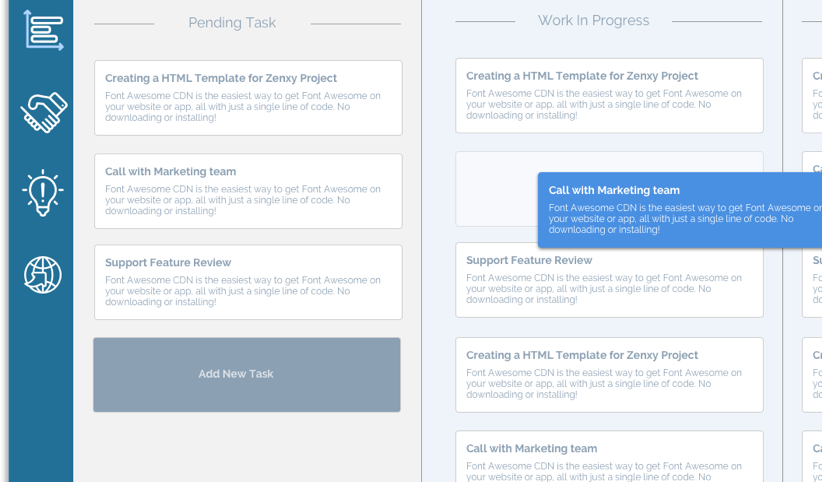
Task: Click the blue highlighted Call with Marketing team card
Action: (680, 209)
